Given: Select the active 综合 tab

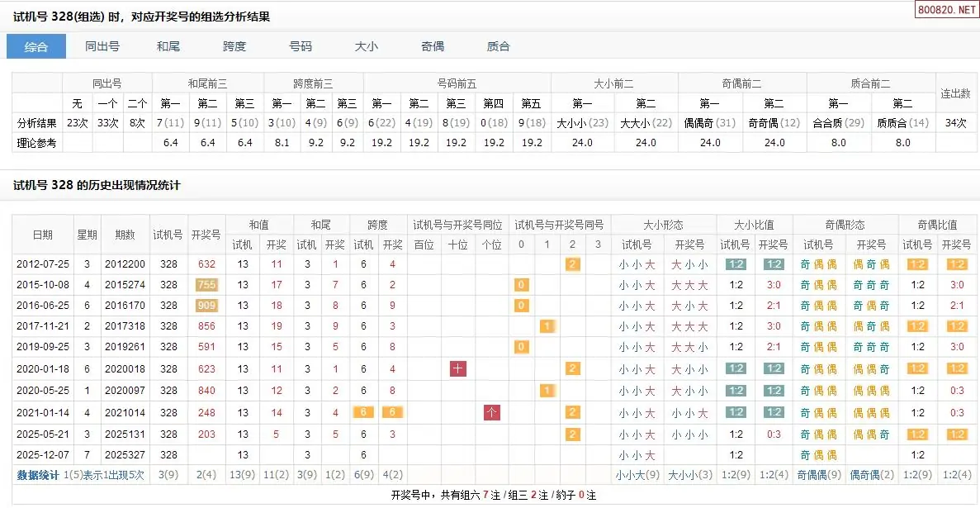Looking at the screenshot, I should click(x=36, y=46).
